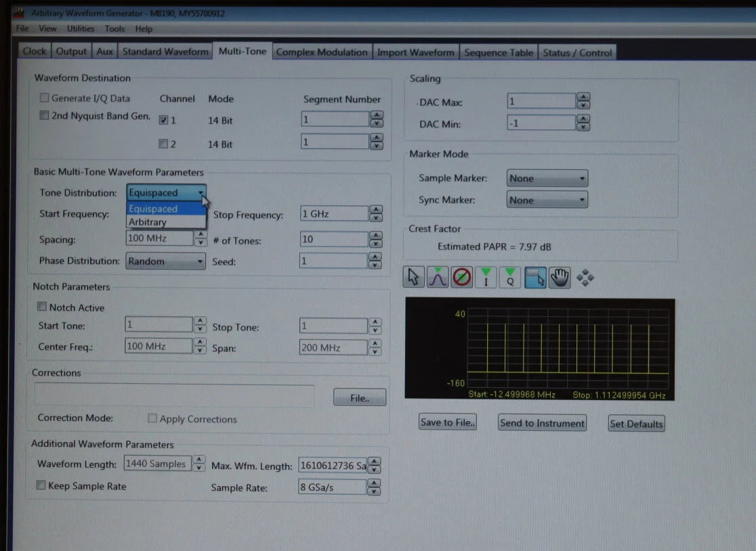Collapse the Tone Distribution dropdown
The height and width of the screenshot is (551, 756).
pos(167,192)
